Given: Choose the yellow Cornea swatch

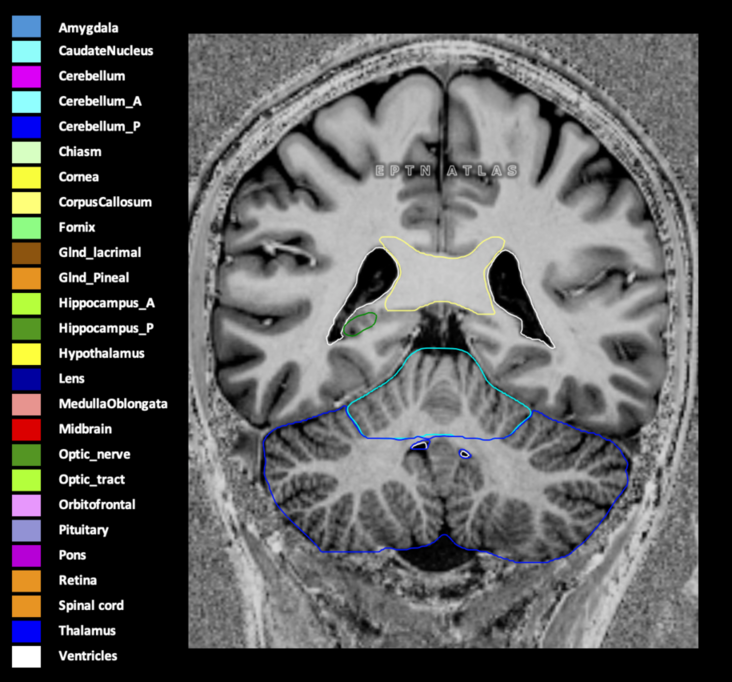Looking at the screenshot, I should pos(26,178).
